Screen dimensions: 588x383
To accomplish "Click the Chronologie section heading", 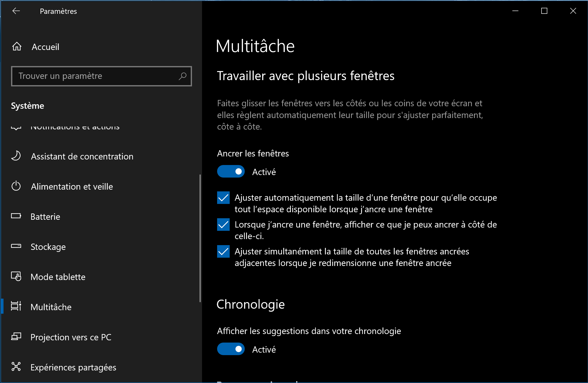I will click(251, 304).
